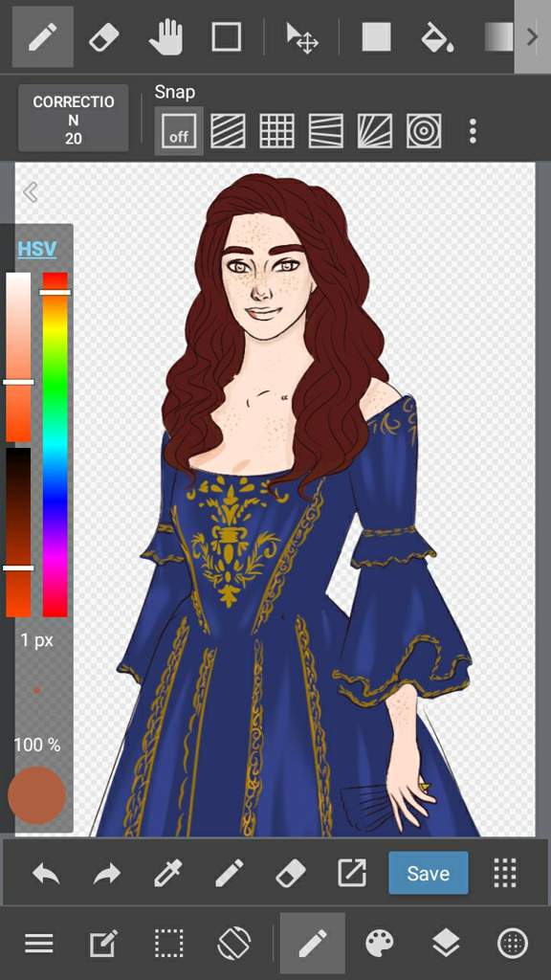This screenshot has height=980, width=551.
Task: Turn snap off with the off button
Action: pos(179,130)
